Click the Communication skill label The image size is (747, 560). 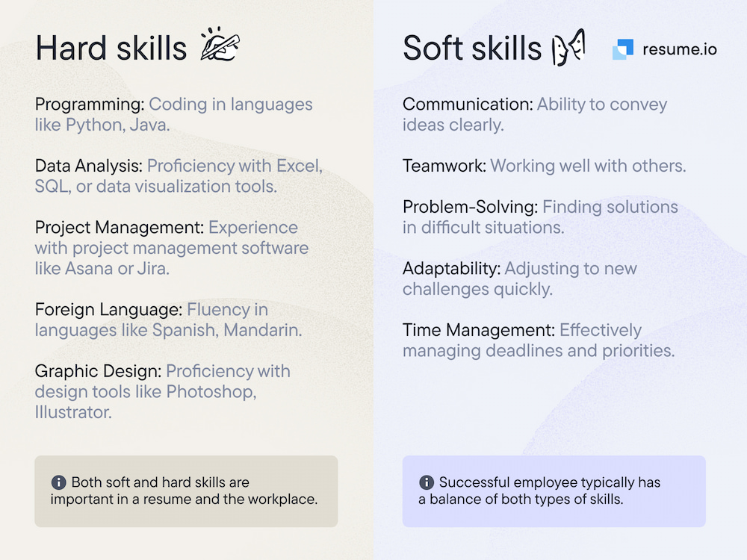(468, 105)
